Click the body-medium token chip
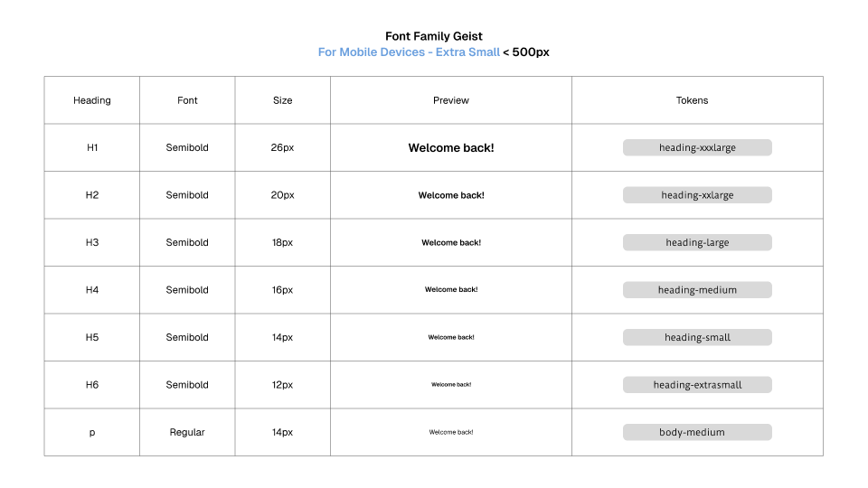 point(697,432)
